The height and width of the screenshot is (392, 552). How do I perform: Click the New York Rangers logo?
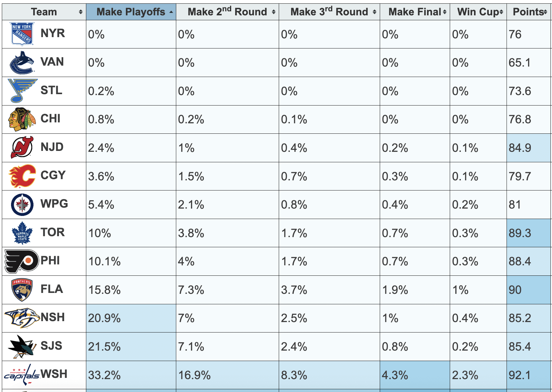click(22, 34)
